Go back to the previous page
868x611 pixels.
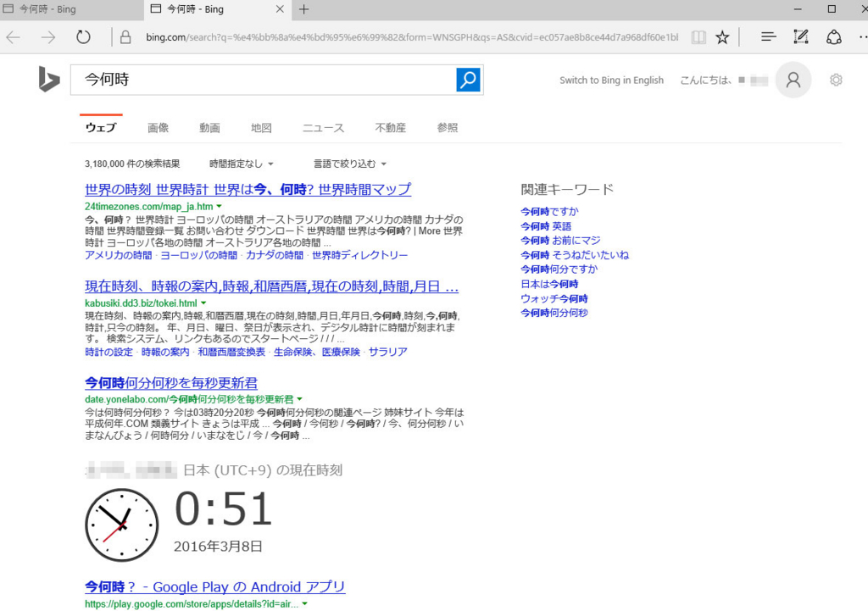pos(14,37)
